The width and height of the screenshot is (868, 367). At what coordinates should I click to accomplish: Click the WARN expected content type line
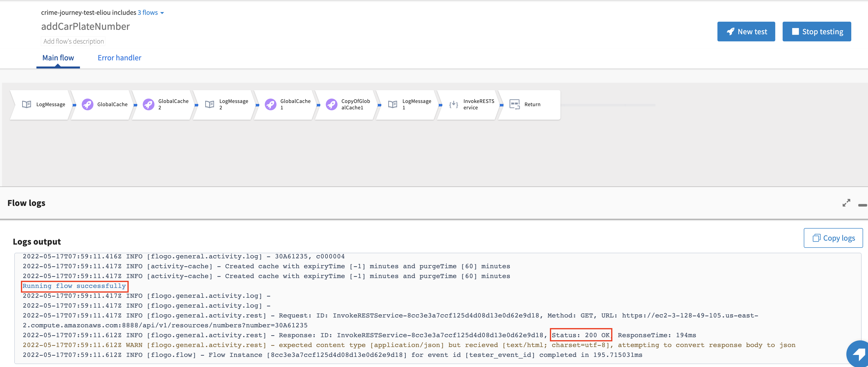coord(409,345)
